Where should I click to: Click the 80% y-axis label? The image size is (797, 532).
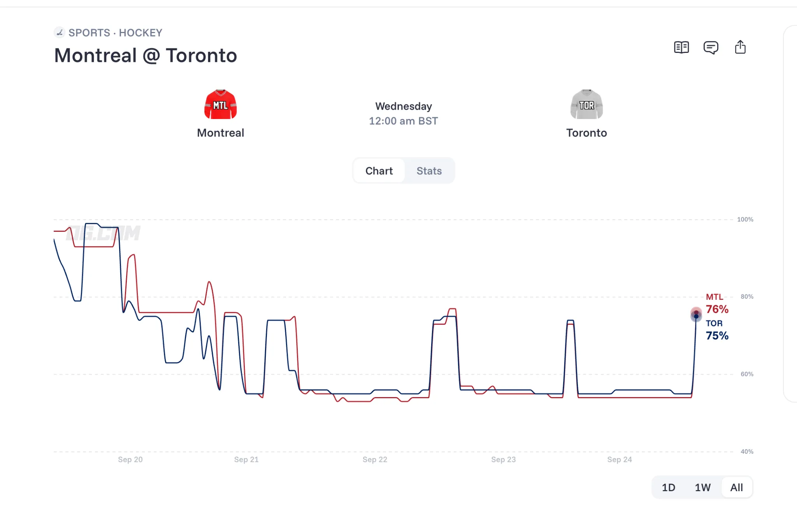pyautogui.click(x=747, y=297)
